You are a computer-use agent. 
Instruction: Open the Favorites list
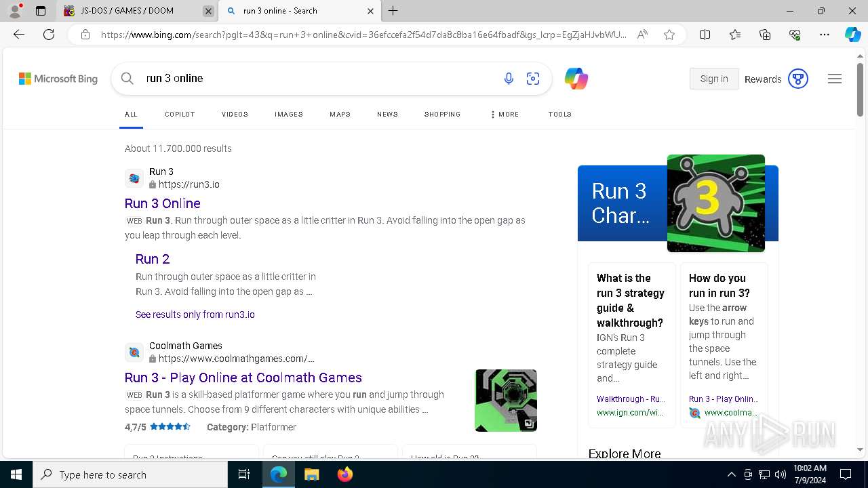pos(735,35)
